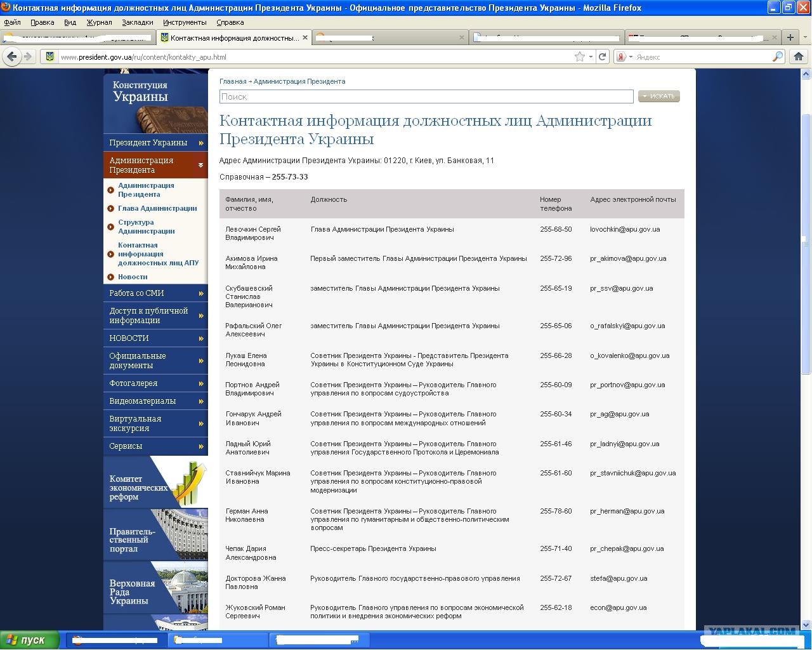Bookmark the page with the star icon
This screenshot has width=812, height=650.
click(x=579, y=56)
